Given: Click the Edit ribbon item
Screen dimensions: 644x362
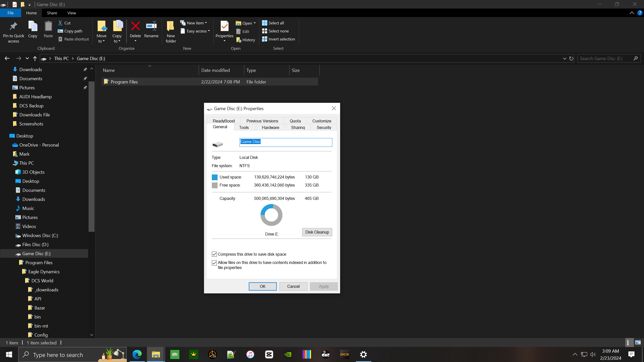Looking at the screenshot, I should click(243, 31).
